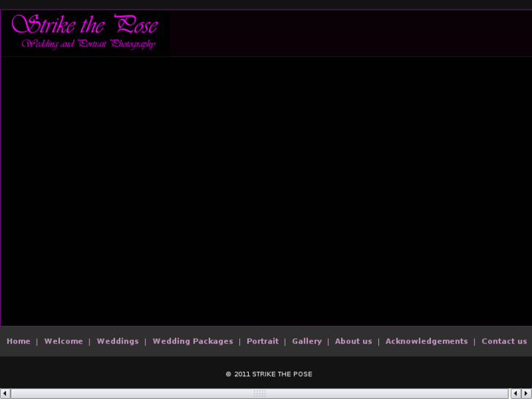Go to the Contact us page
This screenshot has height=399, width=532.
(504, 341)
